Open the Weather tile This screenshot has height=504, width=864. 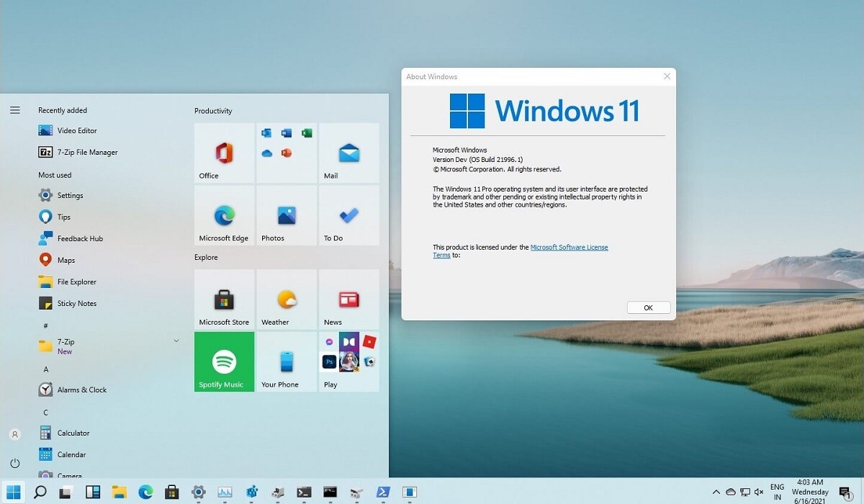287,300
